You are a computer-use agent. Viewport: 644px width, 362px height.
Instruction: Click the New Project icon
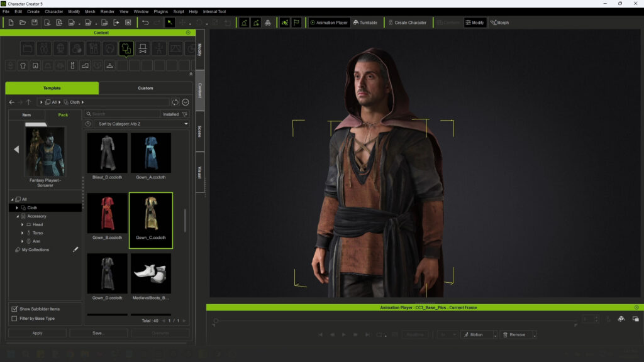click(11, 23)
